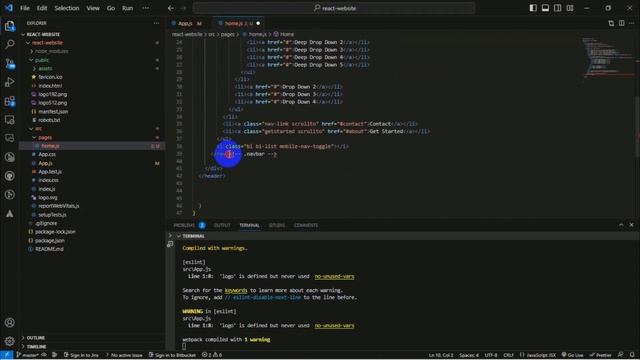This screenshot has width=640, height=360.
Task: Open the overflow menu ellipsis in menu bar
Action: click(x=145, y=8)
